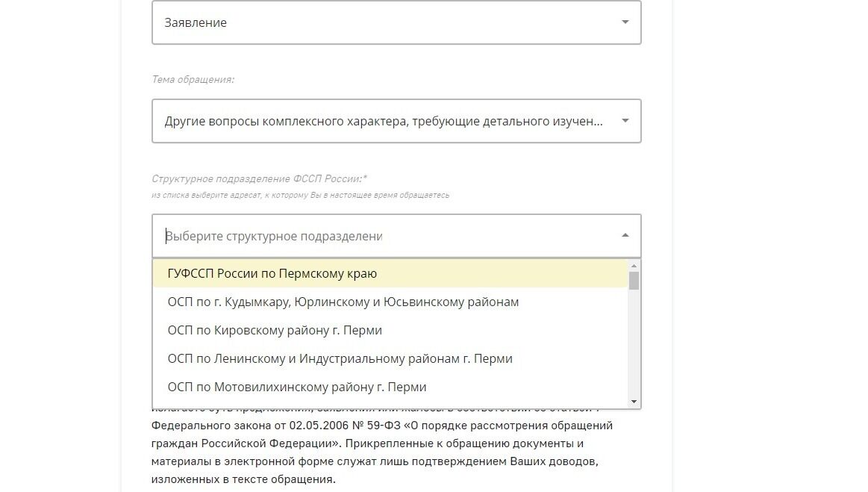Screen dimensions: 868x492
Task: Click the dropdown list scrollbar down arrow
Action: 634,402
